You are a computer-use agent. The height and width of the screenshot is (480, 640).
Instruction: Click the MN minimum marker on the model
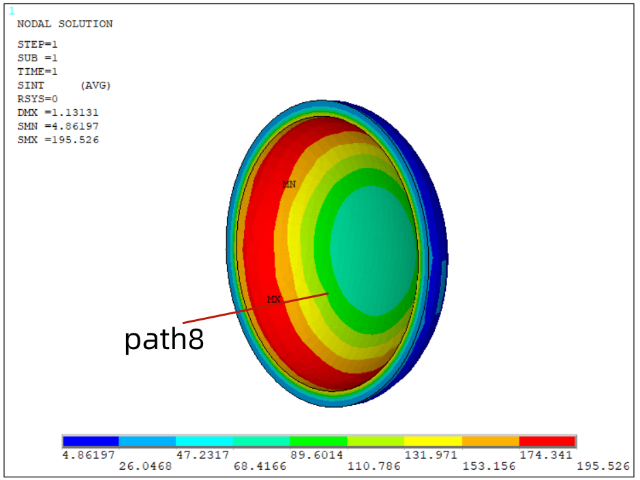(x=289, y=185)
